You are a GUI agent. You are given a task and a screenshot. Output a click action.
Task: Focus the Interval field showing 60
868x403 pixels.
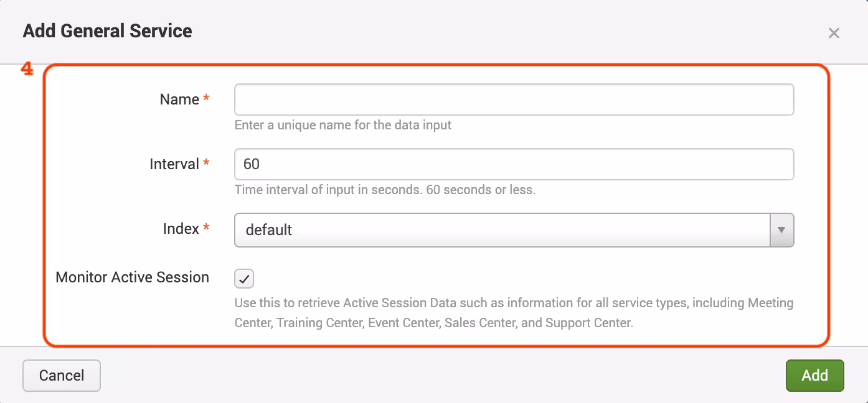(x=514, y=164)
